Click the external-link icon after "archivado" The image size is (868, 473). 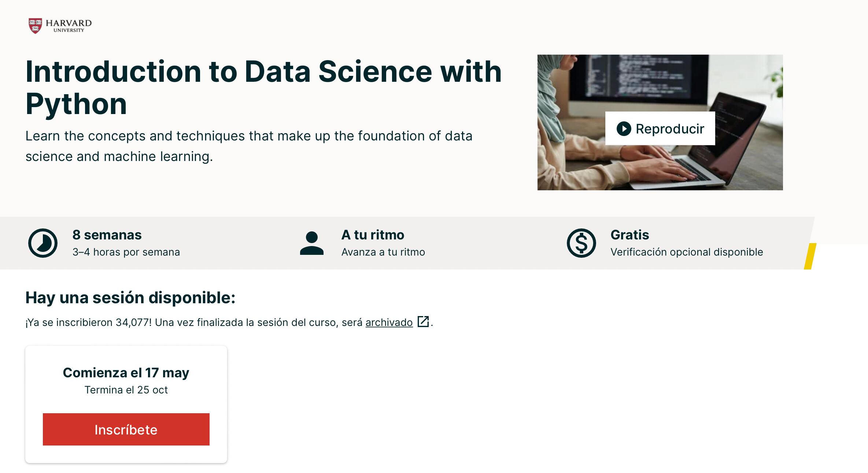pyautogui.click(x=423, y=322)
